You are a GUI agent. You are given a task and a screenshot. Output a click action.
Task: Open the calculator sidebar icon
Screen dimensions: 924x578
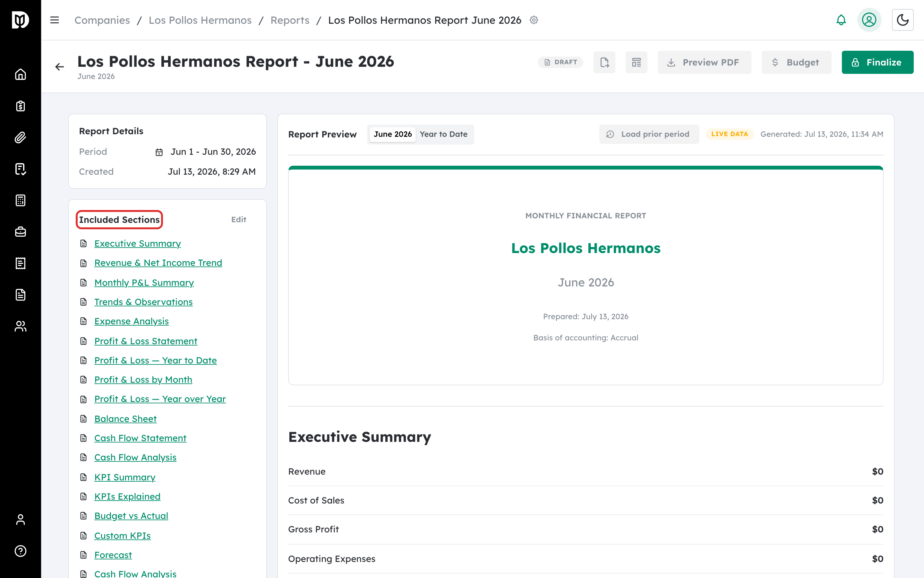[x=20, y=200]
